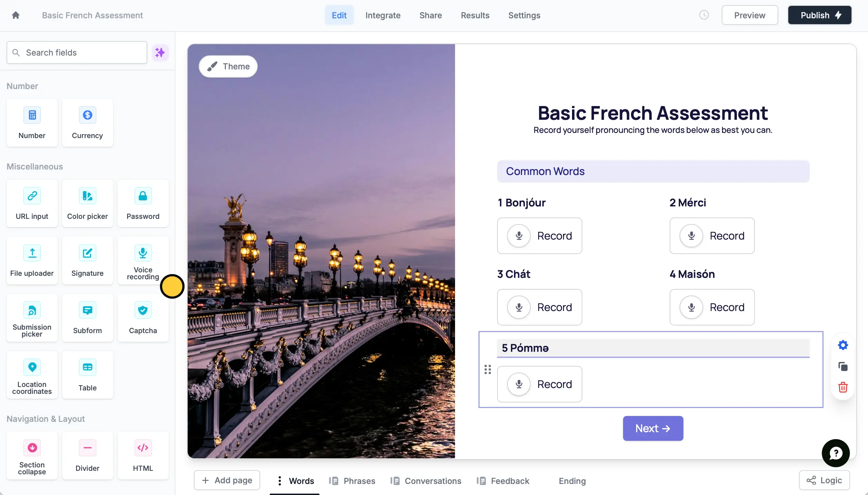Image resolution: width=868 pixels, height=495 pixels.
Task: Add a Voice recording field
Action: (143, 261)
